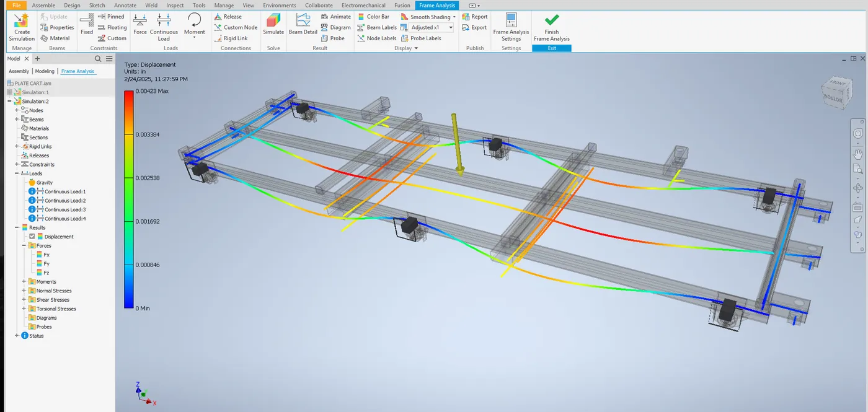868x412 pixels.
Task: Collapse the Loads tree node
Action: pos(17,173)
